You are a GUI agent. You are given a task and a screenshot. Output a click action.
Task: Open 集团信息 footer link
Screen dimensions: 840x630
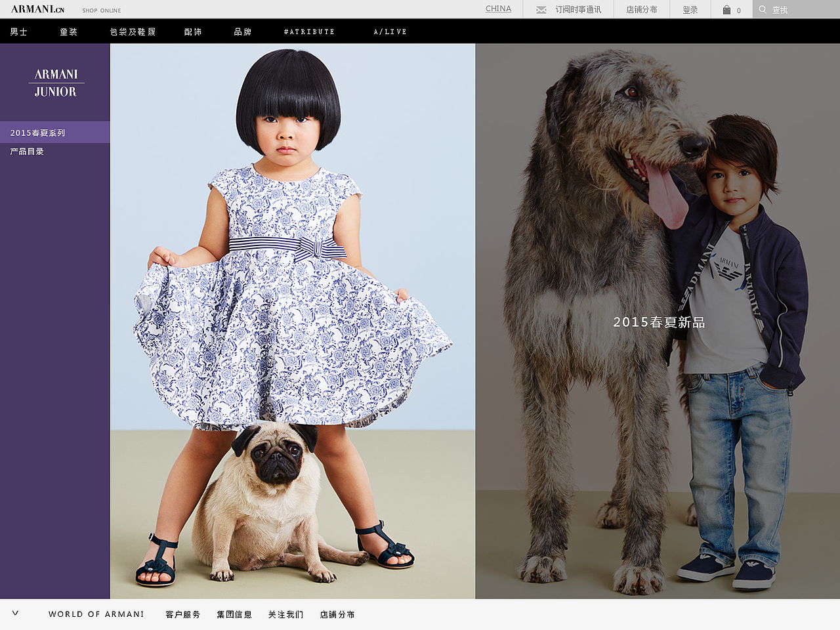click(234, 614)
